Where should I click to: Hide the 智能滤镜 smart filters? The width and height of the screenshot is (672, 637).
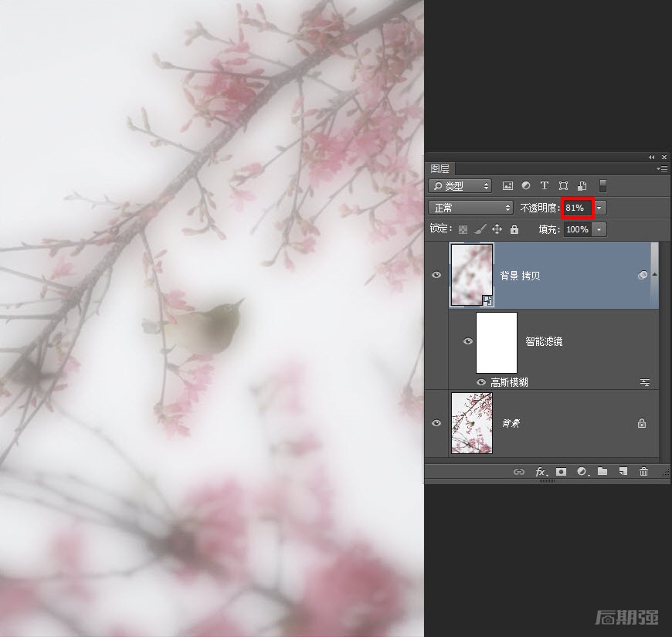[468, 341]
